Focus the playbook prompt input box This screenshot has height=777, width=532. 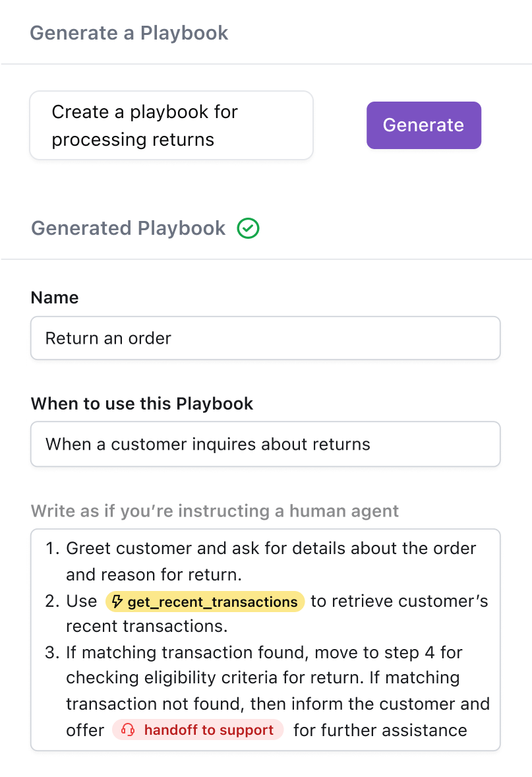pos(171,125)
